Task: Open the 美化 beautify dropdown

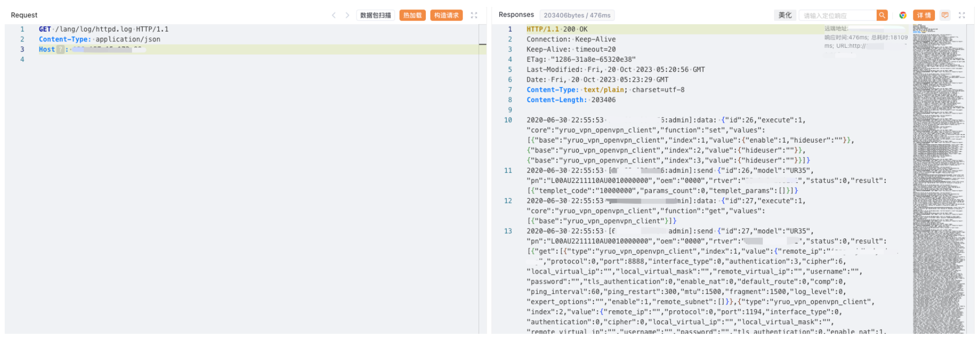Action: [x=785, y=15]
